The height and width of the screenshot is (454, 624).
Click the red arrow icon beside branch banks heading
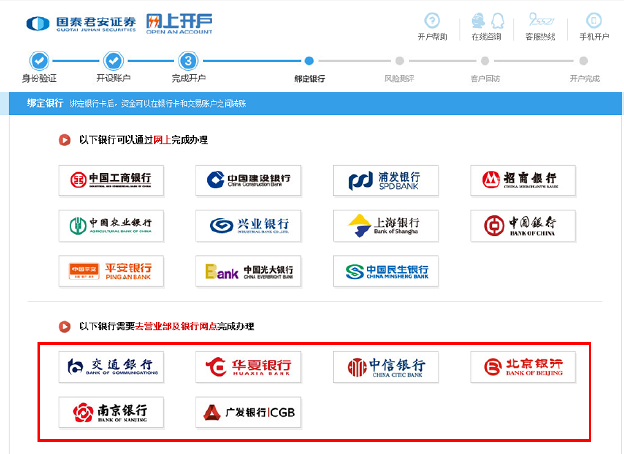point(64,327)
